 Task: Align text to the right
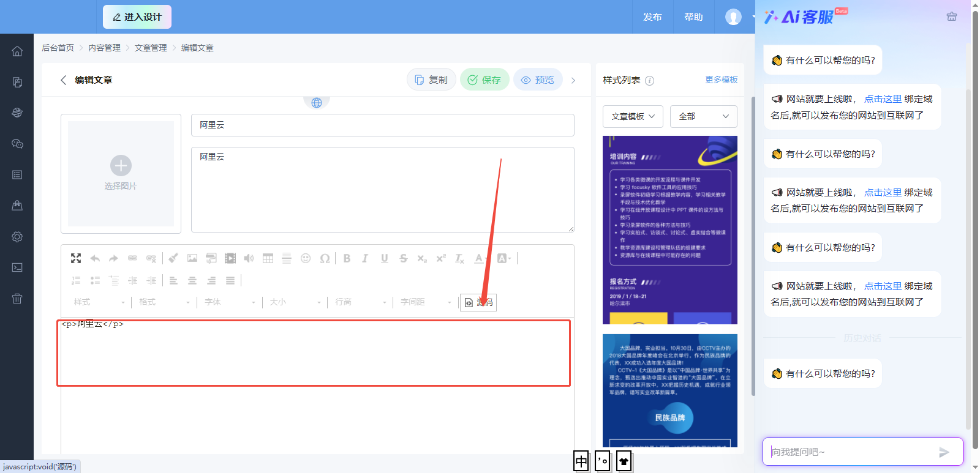click(211, 280)
